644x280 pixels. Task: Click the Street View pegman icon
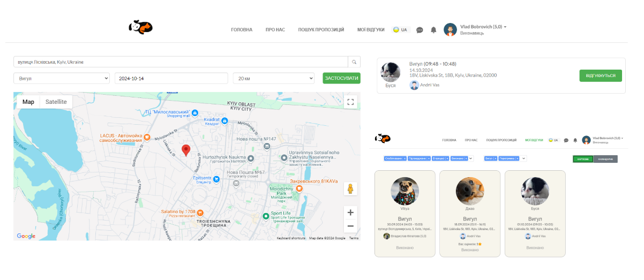[x=350, y=189]
